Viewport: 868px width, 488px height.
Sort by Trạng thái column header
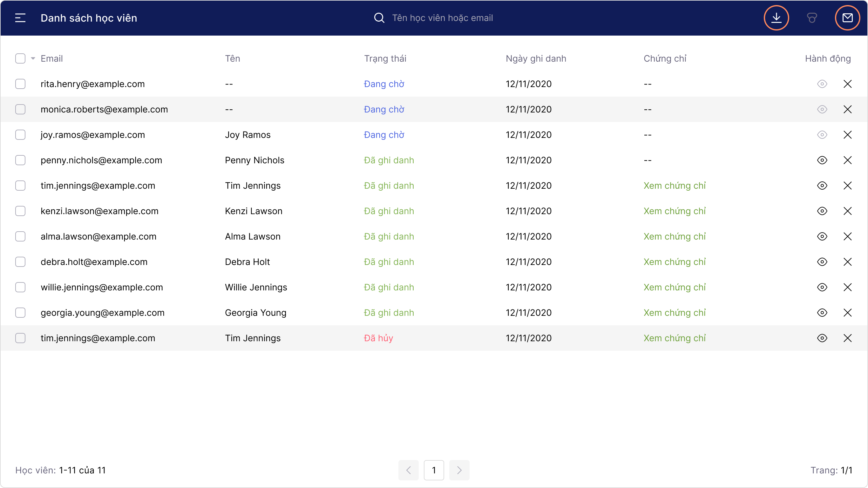point(385,59)
